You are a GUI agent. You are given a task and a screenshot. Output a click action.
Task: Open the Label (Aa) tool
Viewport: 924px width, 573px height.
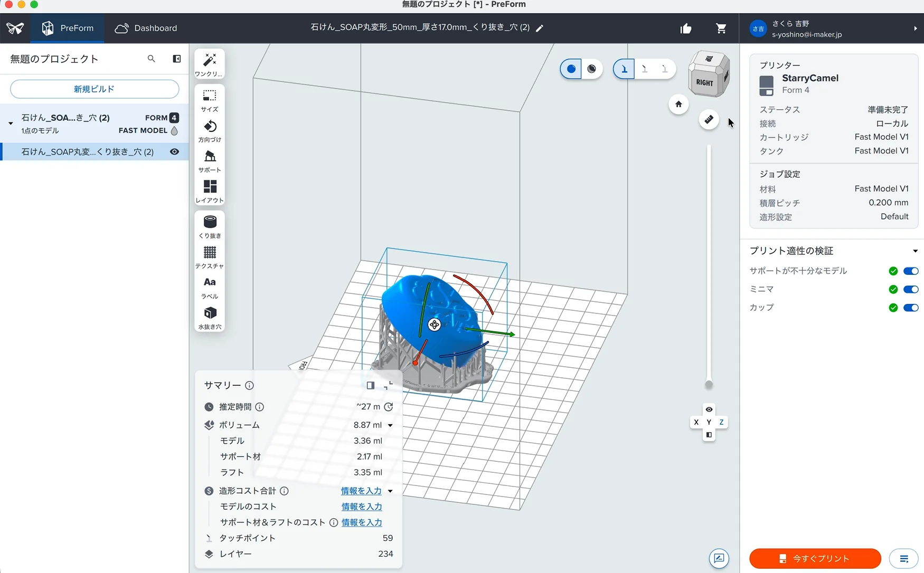(x=210, y=287)
